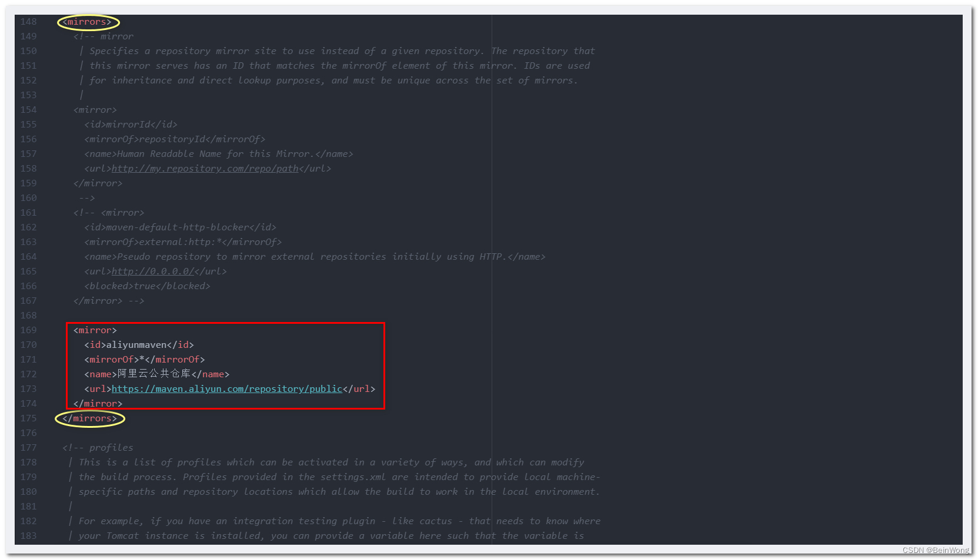
Task: Click the 'for inheritance and direct lookup purposes' comment
Action: click(328, 81)
